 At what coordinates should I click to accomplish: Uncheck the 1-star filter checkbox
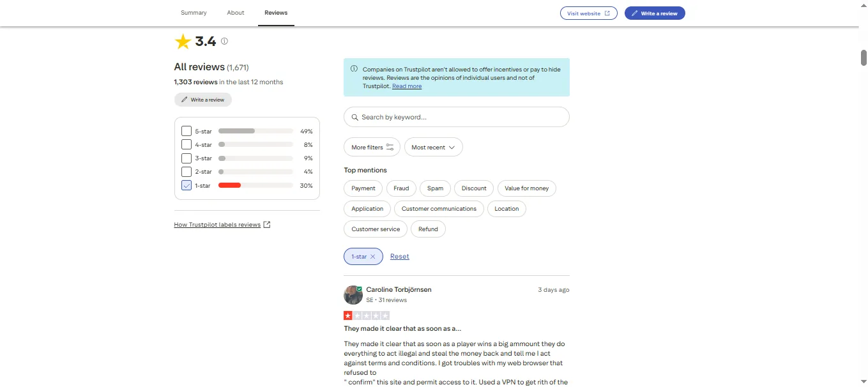[187, 186]
